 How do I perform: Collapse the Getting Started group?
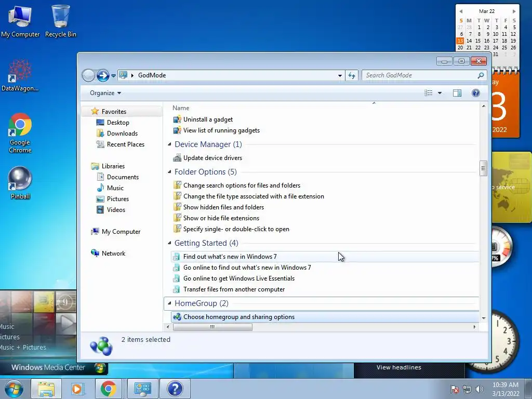click(x=169, y=243)
